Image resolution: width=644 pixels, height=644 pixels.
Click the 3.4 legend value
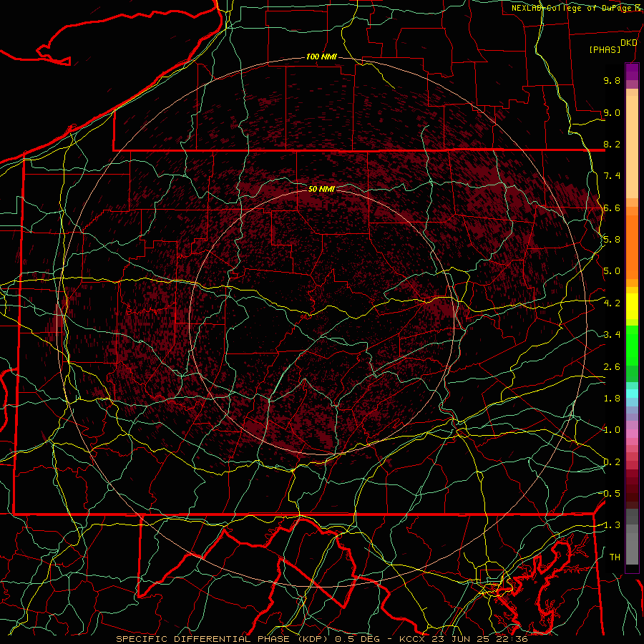click(612, 335)
